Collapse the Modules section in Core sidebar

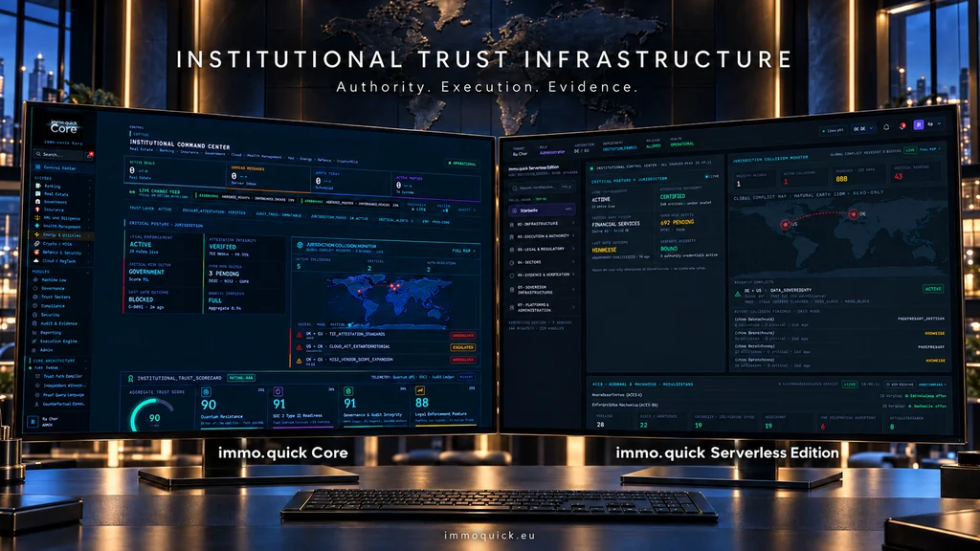coord(87,273)
